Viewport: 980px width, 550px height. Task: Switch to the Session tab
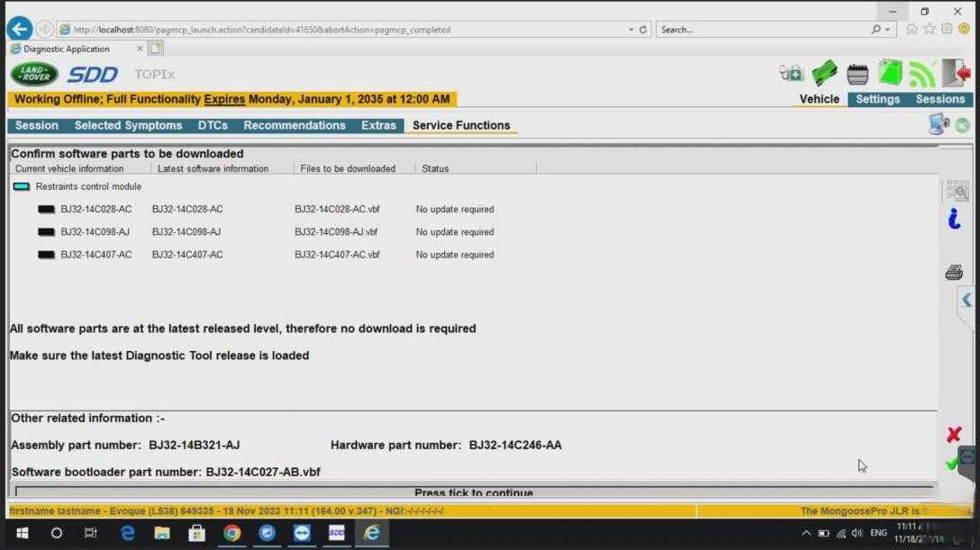coord(37,125)
